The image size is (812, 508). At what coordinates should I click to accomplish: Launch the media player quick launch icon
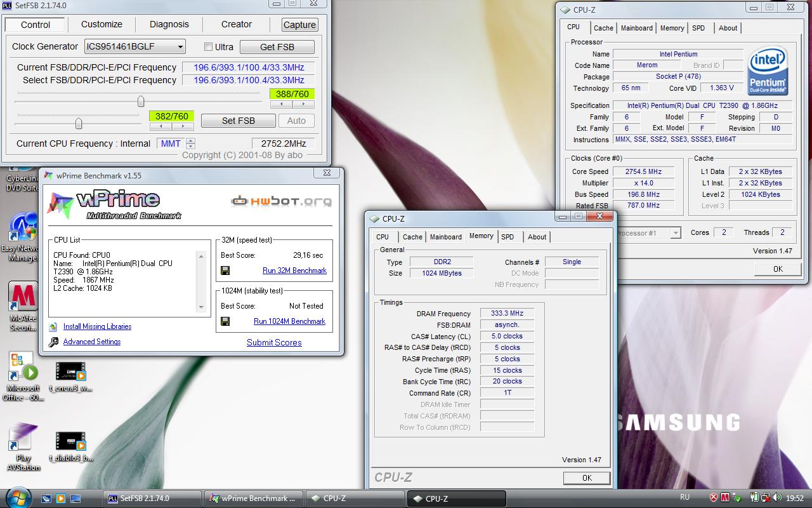61,498
